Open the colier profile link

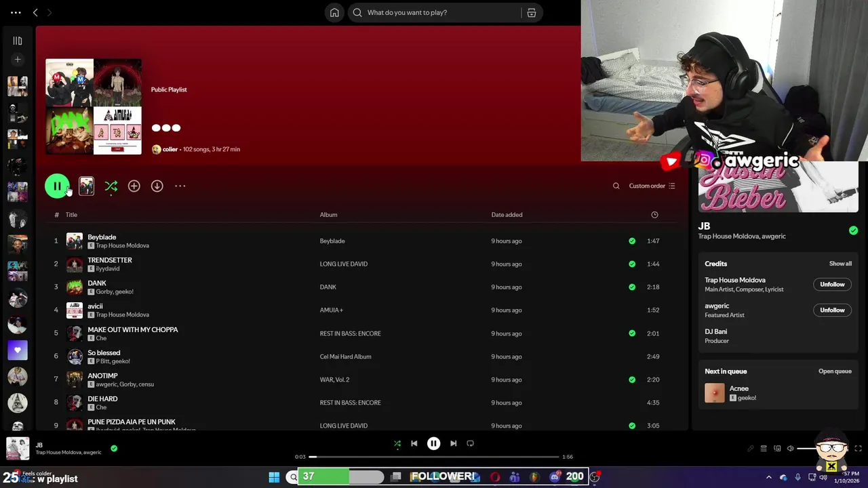pos(170,149)
